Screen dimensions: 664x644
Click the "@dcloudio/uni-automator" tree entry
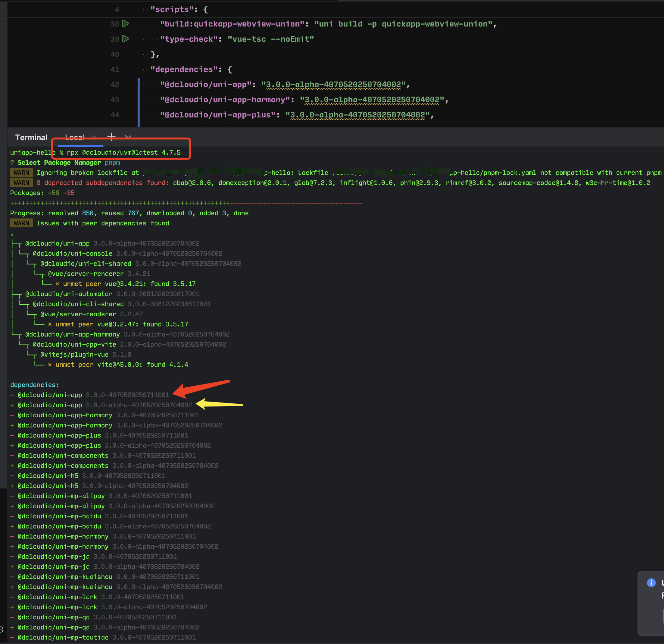(x=112, y=294)
